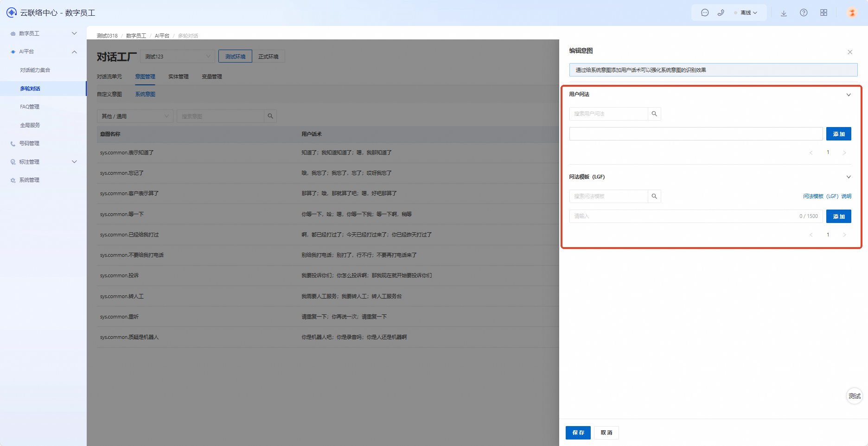The width and height of the screenshot is (868, 446).
Task: Select the 系统意图 sub-tab
Action: click(x=145, y=94)
